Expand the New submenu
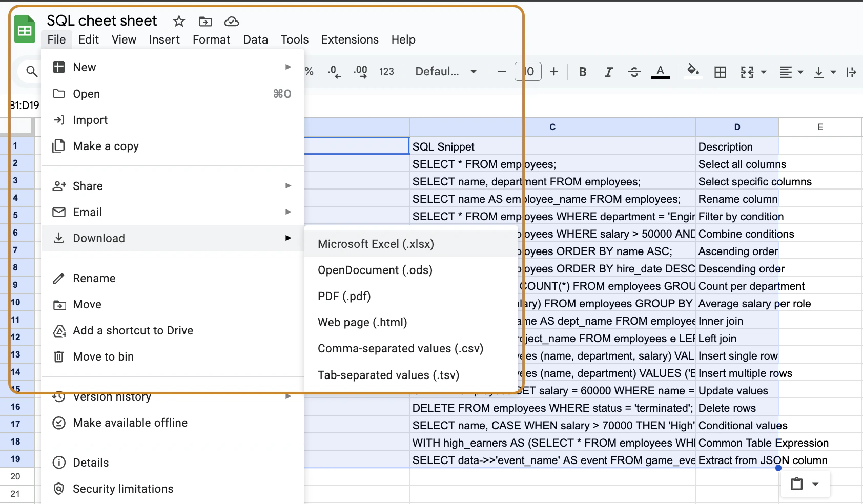 click(x=173, y=67)
